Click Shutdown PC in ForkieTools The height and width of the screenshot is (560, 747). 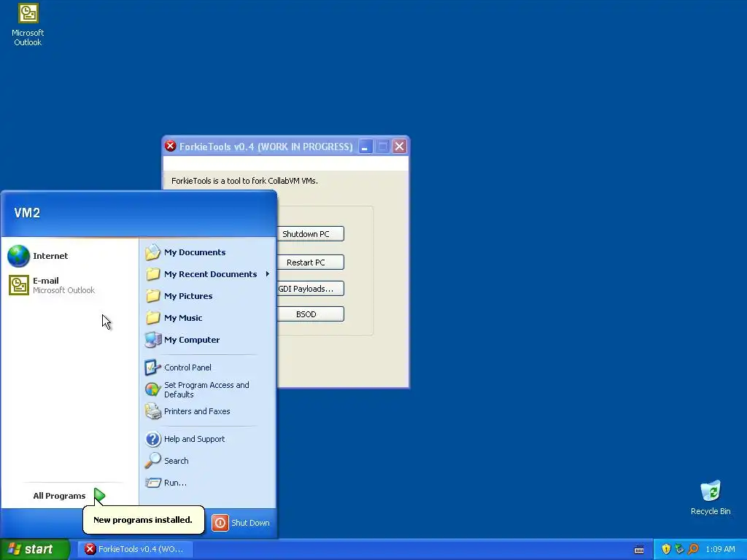click(309, 234)
